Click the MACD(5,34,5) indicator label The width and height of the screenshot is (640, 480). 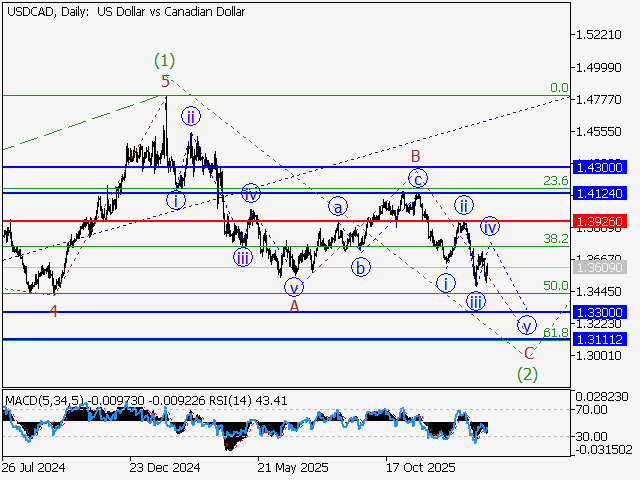[41, 401]
